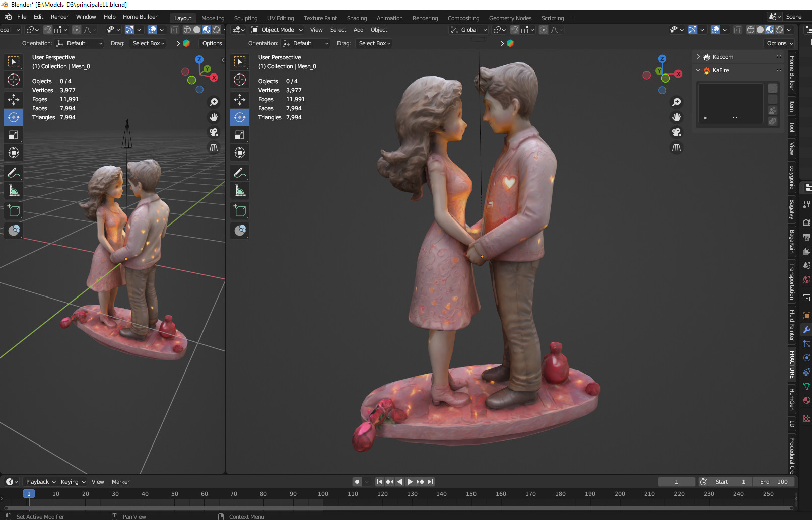Select the Rotate tool in right viewport

(x=240, y=117)
